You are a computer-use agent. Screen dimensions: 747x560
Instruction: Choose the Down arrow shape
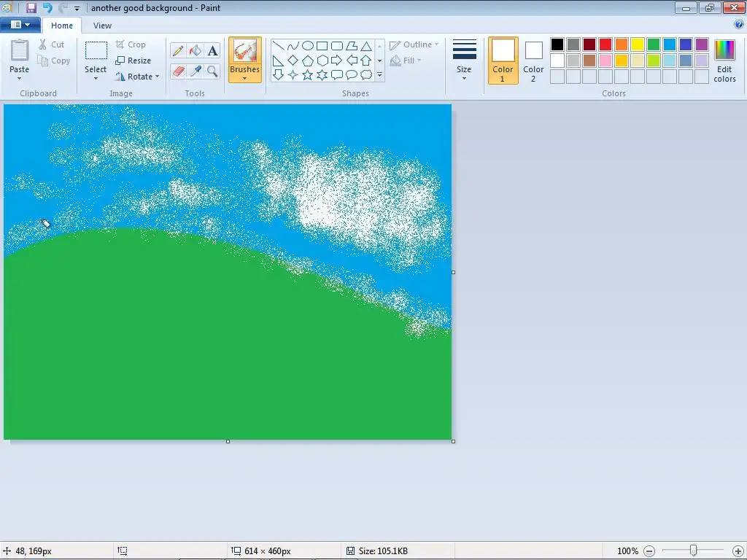[278, 75]
